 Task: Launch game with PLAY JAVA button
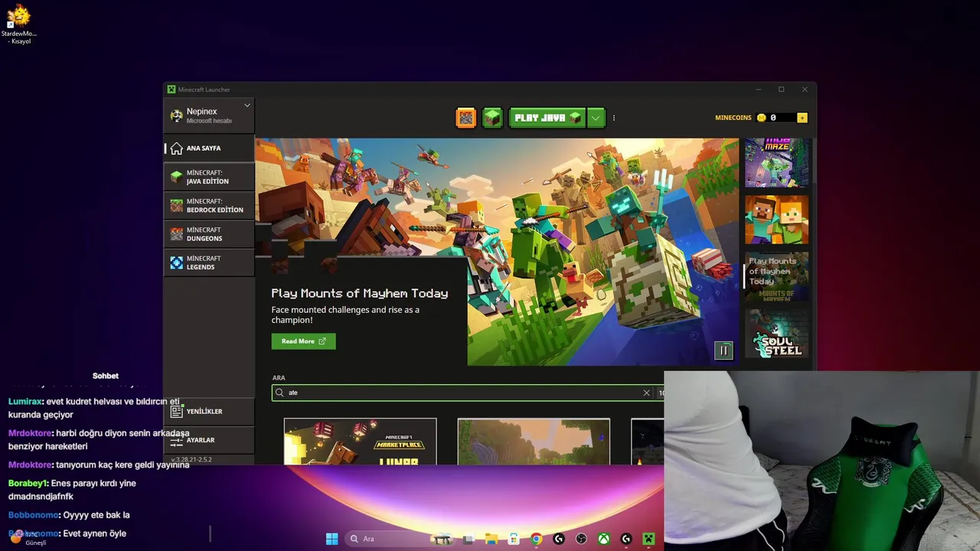(547, 118)
